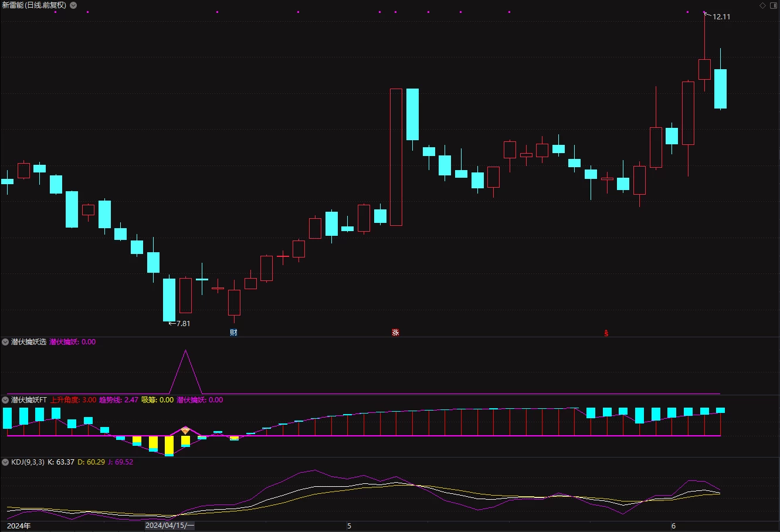Click the orange diamond signal on 潜伏擒妖FT
Image resolution: width=780 pixels, height=532 pixels.
click(x=185, y=431)
